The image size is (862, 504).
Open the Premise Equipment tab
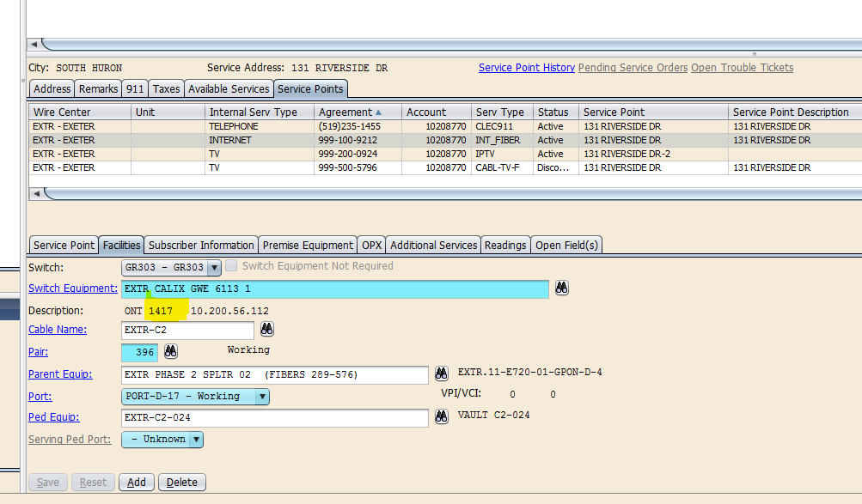click(308, 246)
